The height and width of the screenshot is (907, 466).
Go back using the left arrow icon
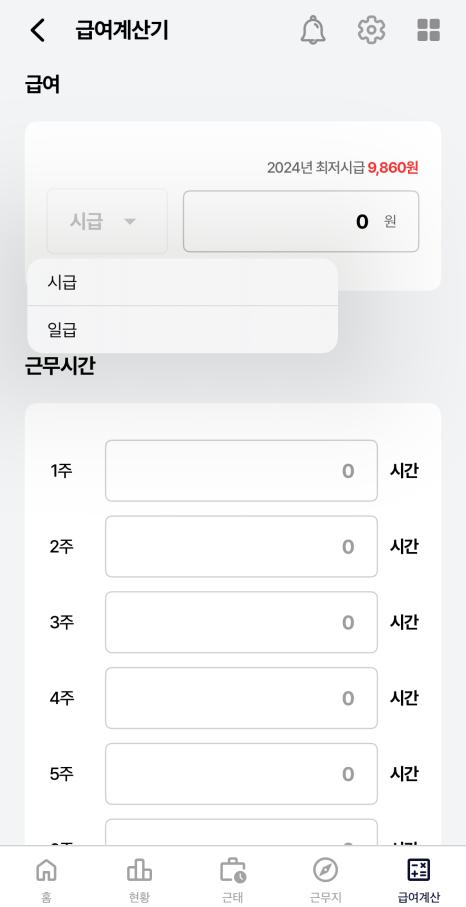38,30
